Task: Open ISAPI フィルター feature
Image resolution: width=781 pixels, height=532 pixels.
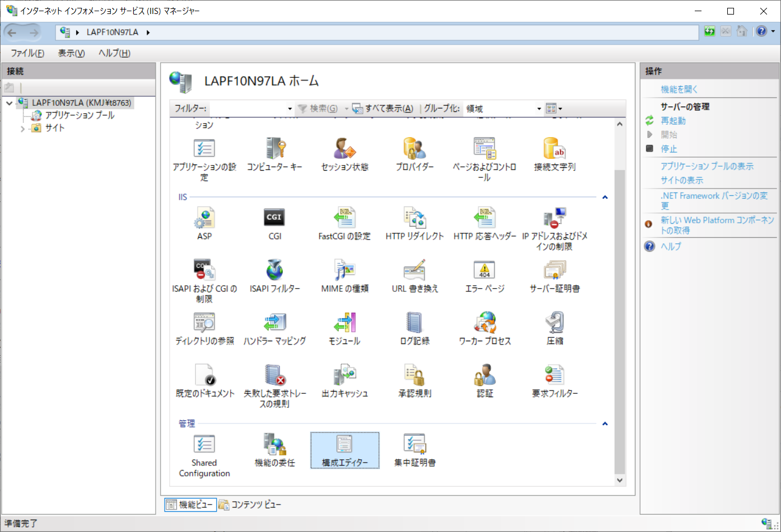Action: pos(274,276)
